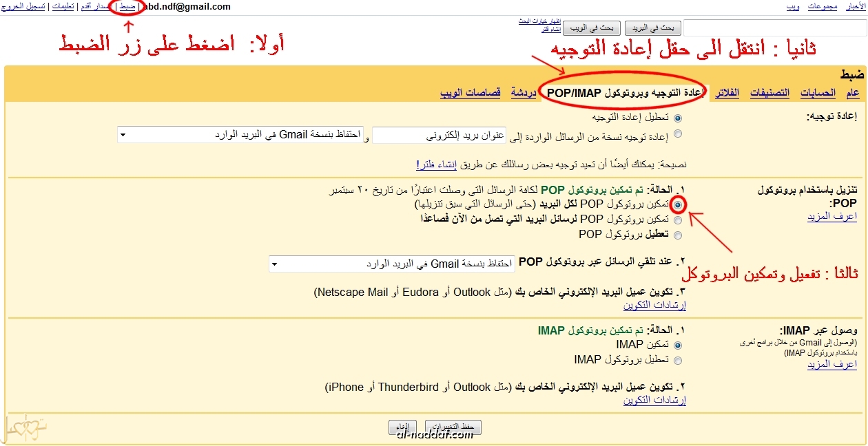868x446 pixels.
Task: Open إرشادات التكوين link in POP section
Action: pyautogui.click(x=655, y=305)
